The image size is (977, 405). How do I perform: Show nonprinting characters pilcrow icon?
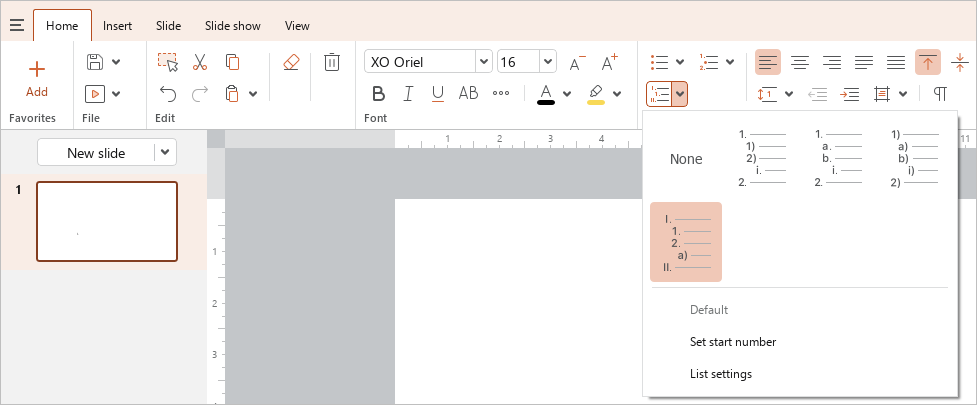(x=940, y=94)
